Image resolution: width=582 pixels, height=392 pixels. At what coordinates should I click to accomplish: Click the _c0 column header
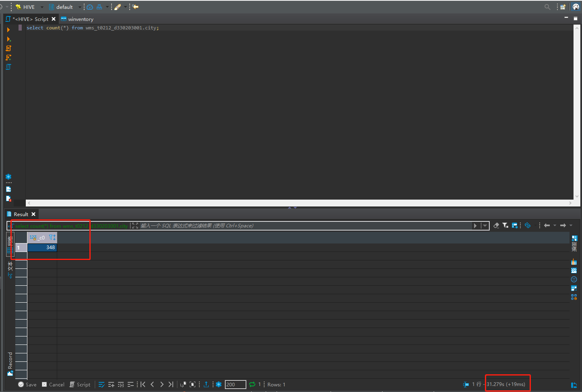pos(42,237)
